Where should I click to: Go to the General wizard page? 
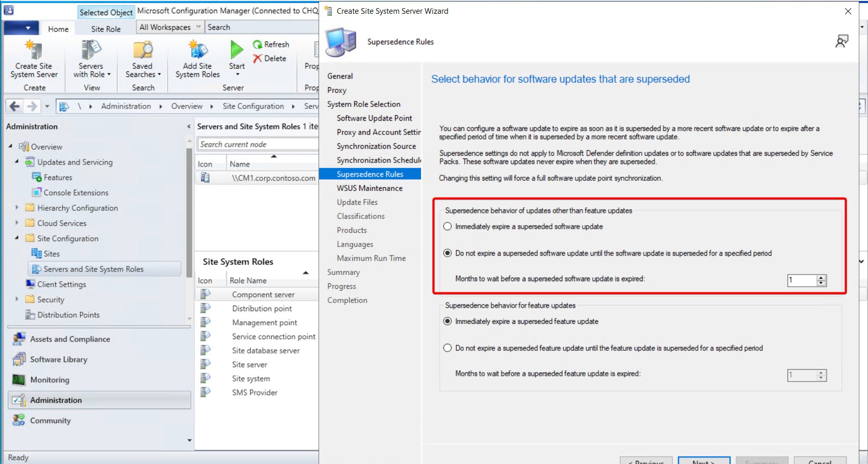[x=340, y=76]
